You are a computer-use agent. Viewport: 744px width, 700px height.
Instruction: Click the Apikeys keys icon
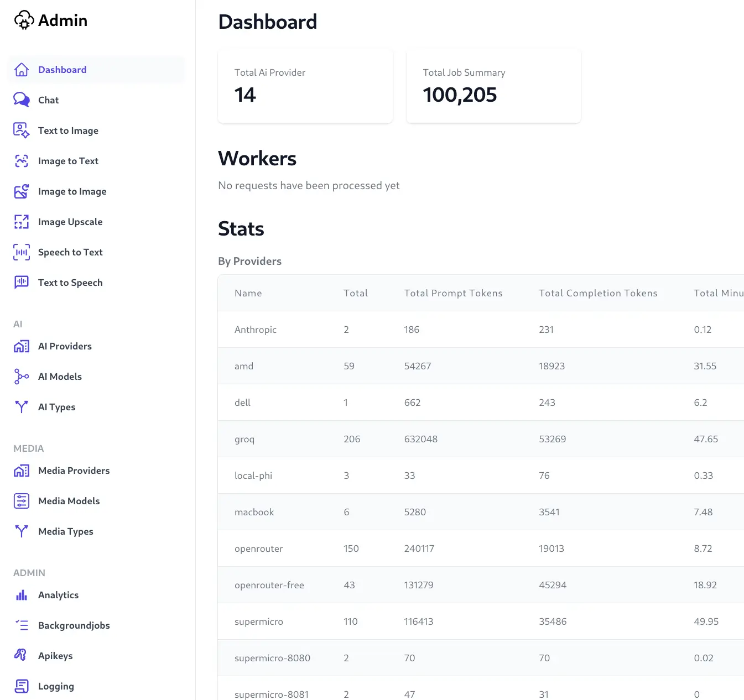21,655
